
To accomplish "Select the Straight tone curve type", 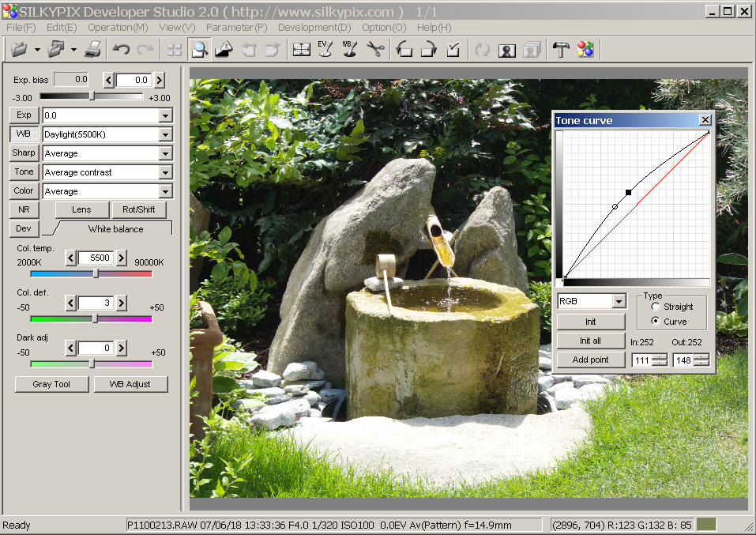I will click(x=656, y=307).
